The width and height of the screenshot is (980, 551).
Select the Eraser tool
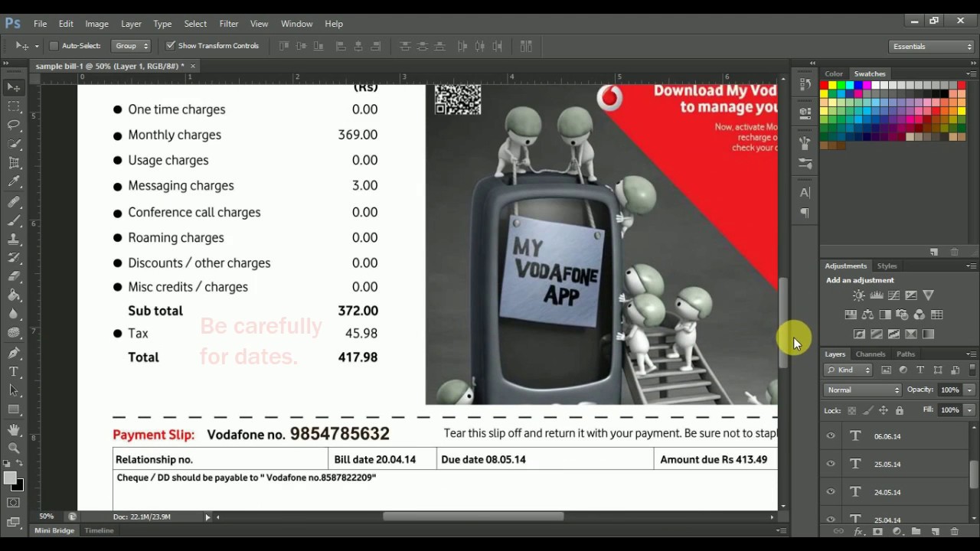(14, 276)
